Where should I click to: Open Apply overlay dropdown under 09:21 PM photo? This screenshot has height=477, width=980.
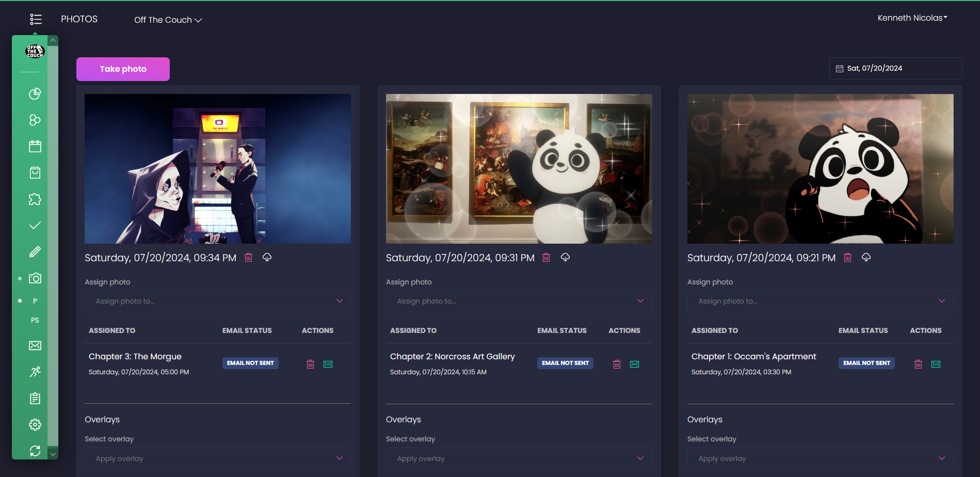click(x=821, y=458)
